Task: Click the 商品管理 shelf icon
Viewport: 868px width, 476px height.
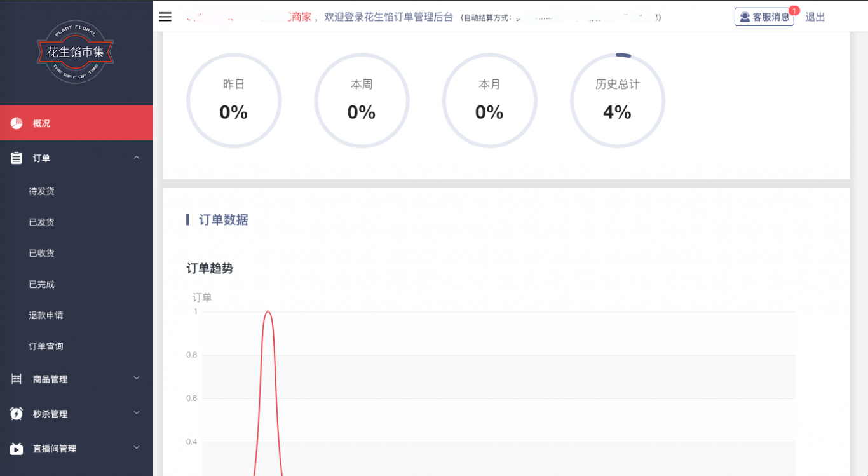Action: [17, 379]
